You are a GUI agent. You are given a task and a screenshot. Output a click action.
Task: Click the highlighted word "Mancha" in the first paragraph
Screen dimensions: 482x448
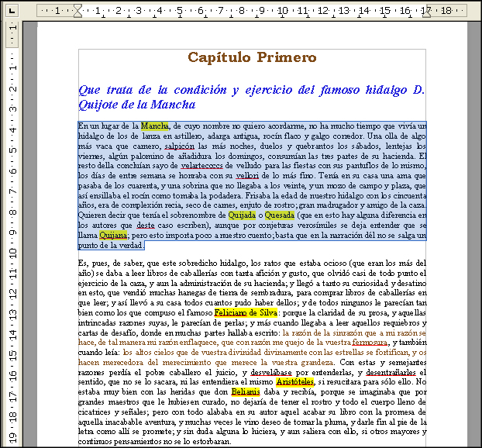[155, 126]
